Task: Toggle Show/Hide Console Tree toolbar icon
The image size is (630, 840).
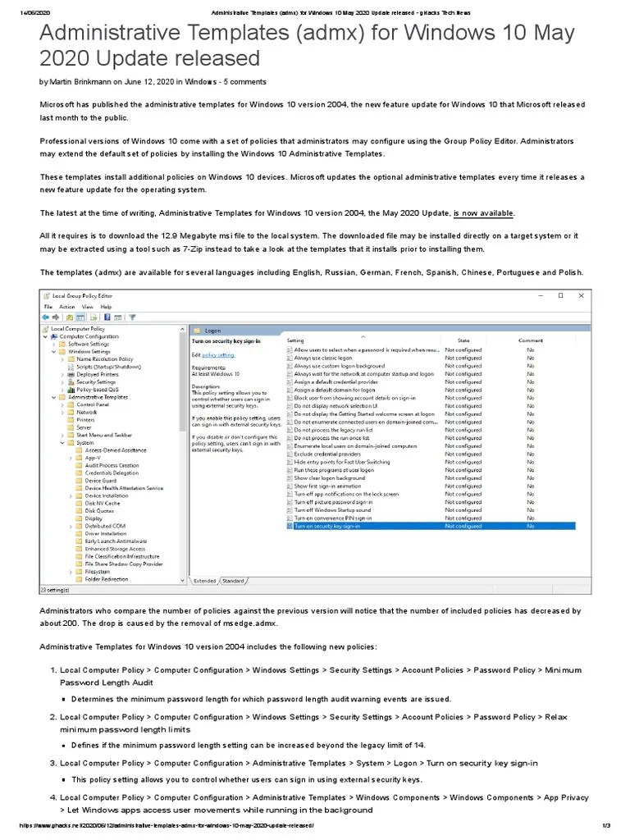Action: [80, 317]
